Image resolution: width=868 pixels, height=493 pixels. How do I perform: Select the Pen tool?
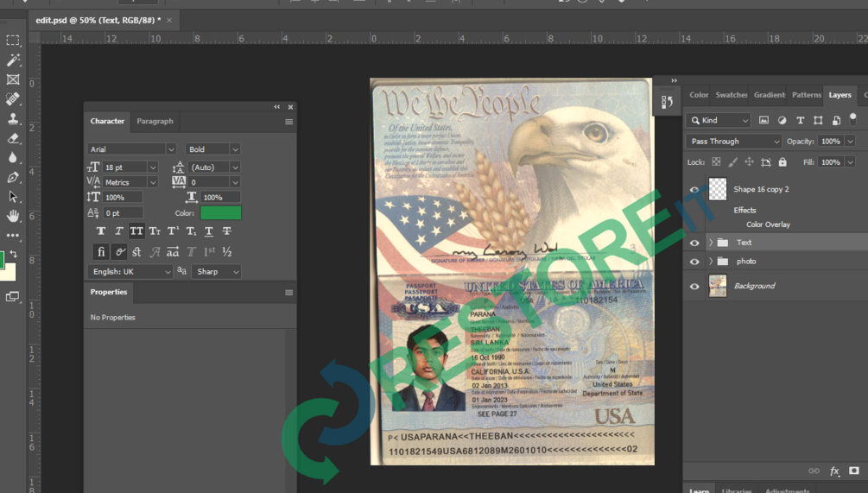(x=13, y=177)
